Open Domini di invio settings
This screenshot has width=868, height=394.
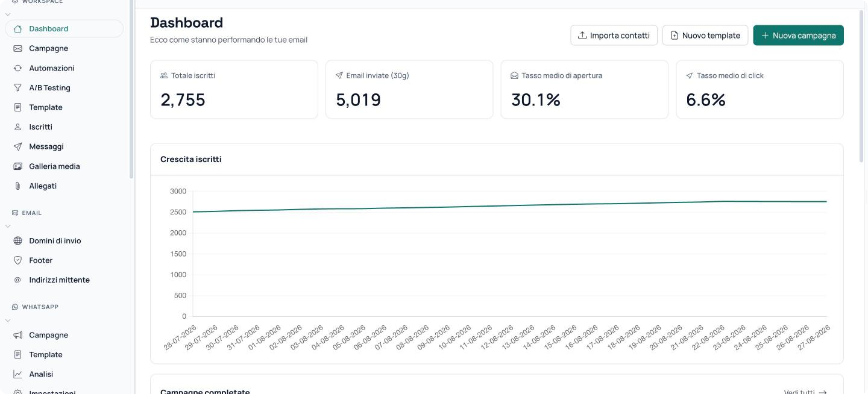click(64, 241)
